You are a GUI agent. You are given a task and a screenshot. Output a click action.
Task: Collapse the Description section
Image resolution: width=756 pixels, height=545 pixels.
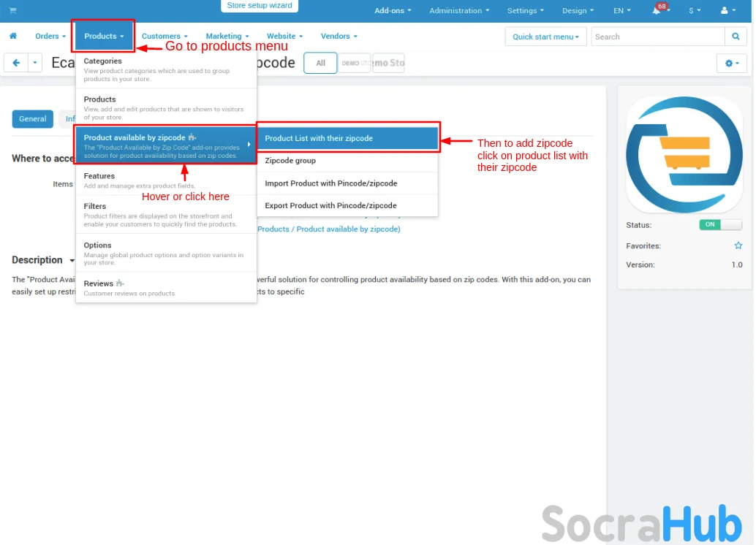[x=43, y=260]
